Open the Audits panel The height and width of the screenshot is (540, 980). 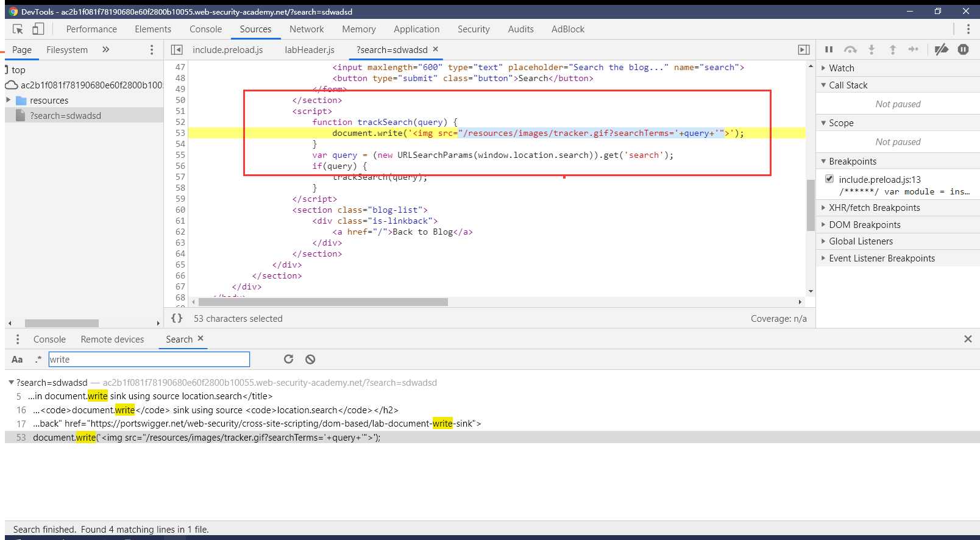(x=520, y=29)
